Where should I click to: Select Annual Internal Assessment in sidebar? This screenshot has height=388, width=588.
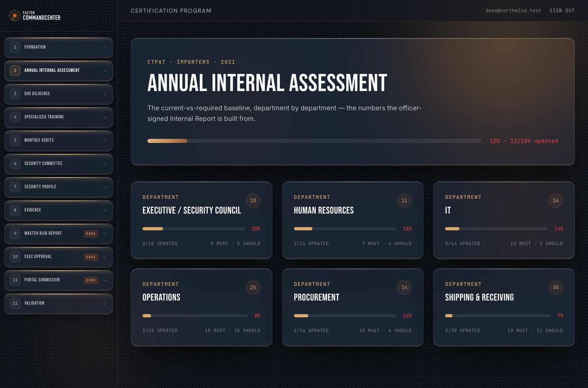[58, 71]
